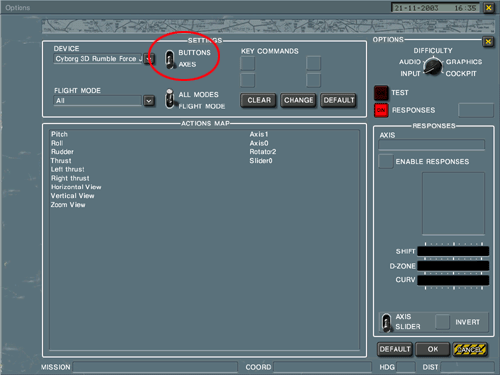Click the Mission status field

tap(155, 367)
